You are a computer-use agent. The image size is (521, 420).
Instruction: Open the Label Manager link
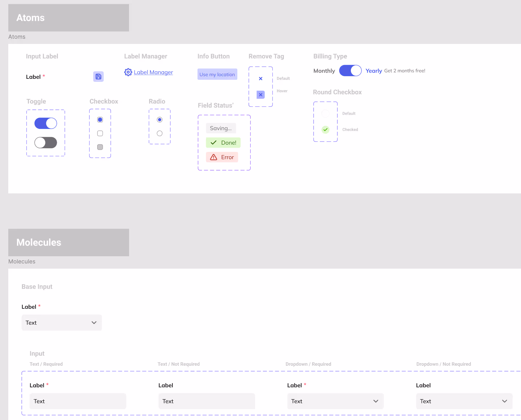point(153,72)
